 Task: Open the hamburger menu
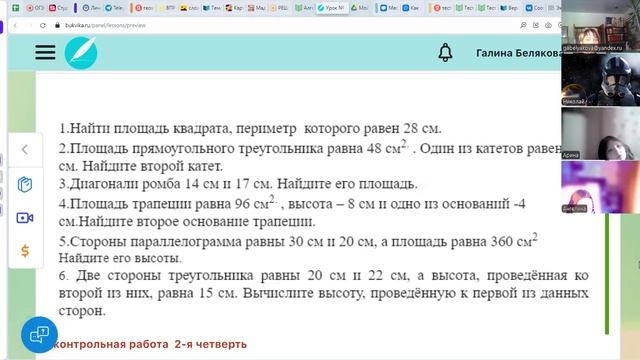(45, 53)
